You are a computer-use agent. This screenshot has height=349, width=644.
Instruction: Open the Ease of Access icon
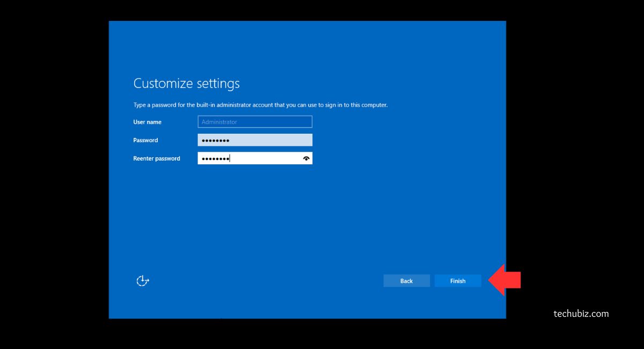pyautogui.click(x=142, y=281)
